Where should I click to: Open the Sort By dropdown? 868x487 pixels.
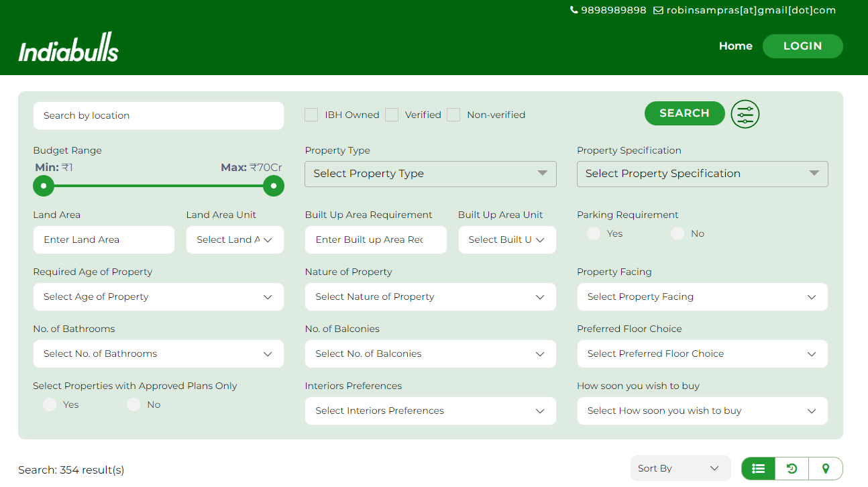tap(680, 468)
